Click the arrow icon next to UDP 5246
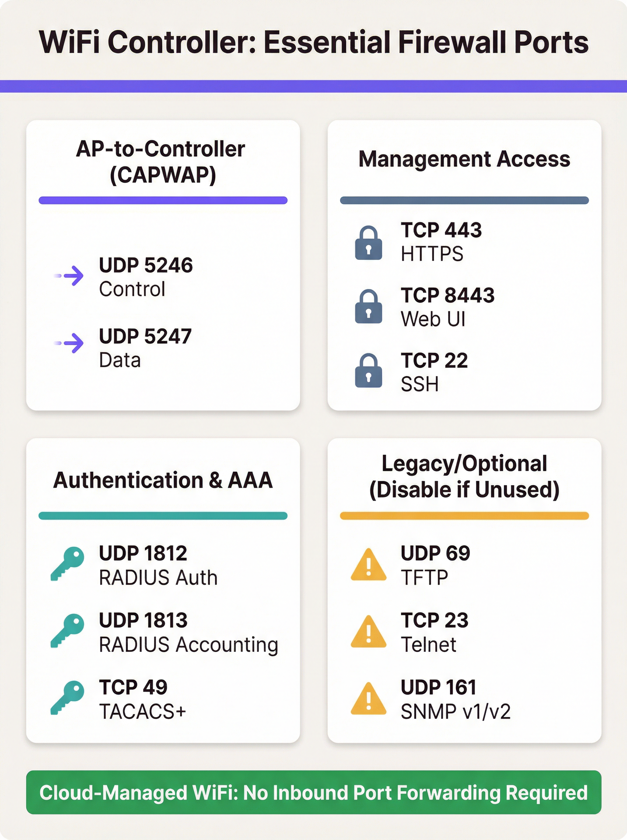Viewport: 627px width, 840px height. [x=70, y=275]
